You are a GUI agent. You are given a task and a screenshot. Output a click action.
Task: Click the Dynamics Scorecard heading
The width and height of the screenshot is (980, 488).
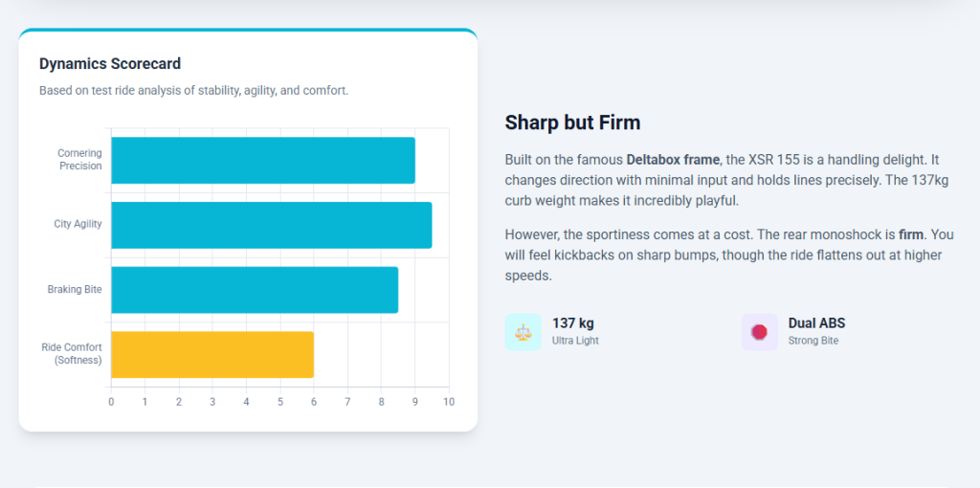110,64
